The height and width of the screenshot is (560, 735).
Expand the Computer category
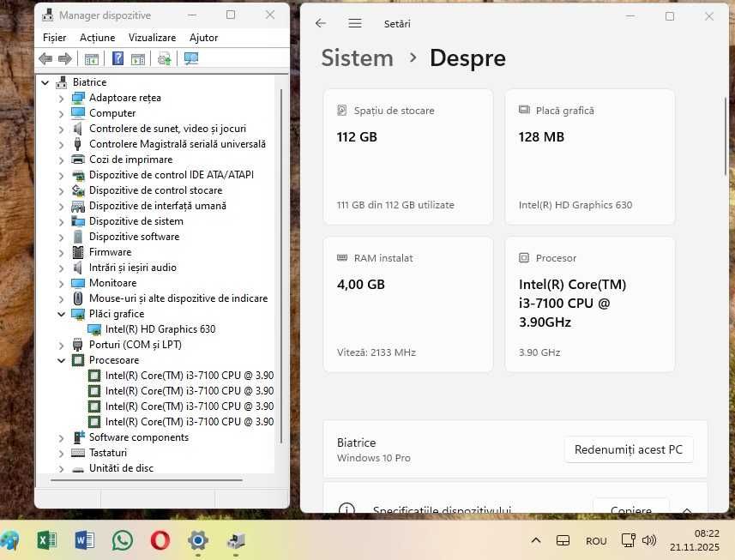coord(61,114)
